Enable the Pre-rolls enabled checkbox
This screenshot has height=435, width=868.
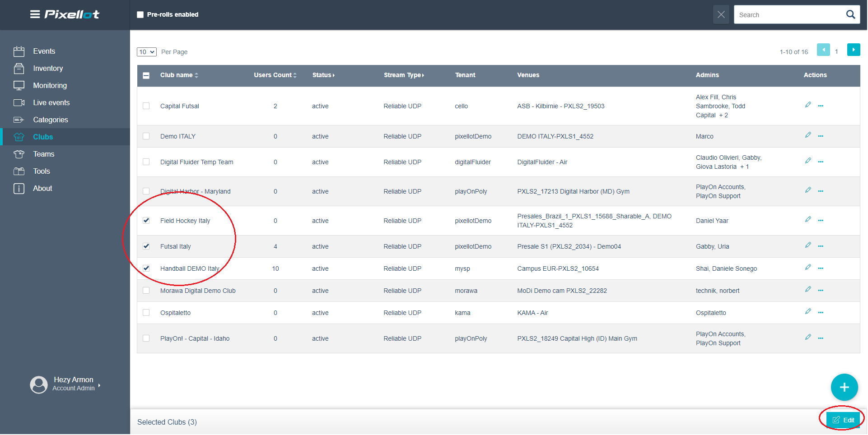tap(140, 14)
